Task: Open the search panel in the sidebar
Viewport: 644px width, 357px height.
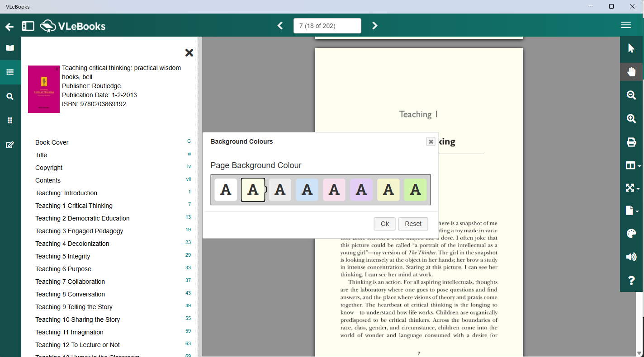Action: pyautogui.click(x=9, y=96)
